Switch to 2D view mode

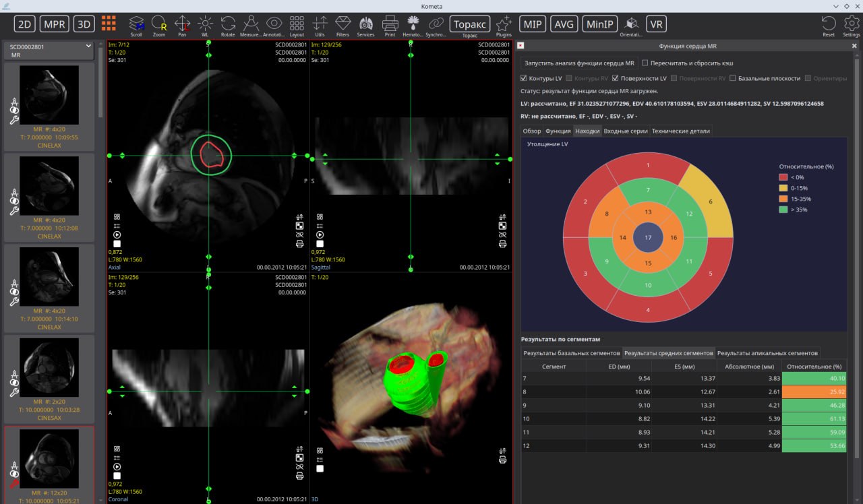[25, 24]
